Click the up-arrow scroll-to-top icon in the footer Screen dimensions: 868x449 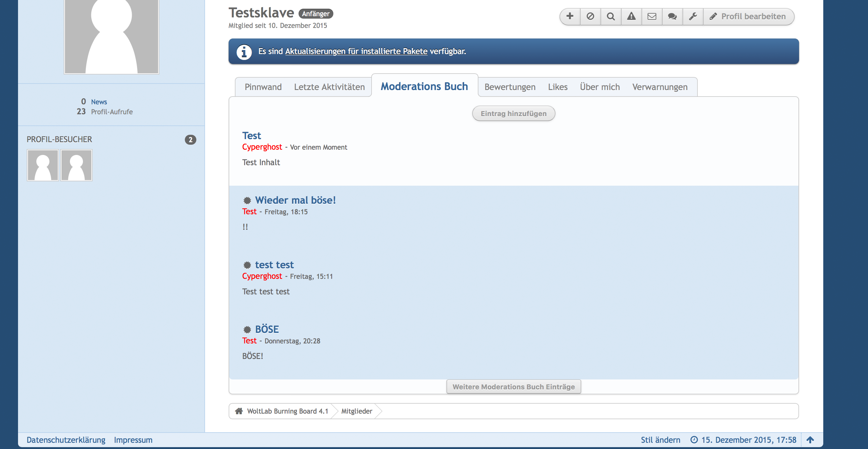[810, 440]
